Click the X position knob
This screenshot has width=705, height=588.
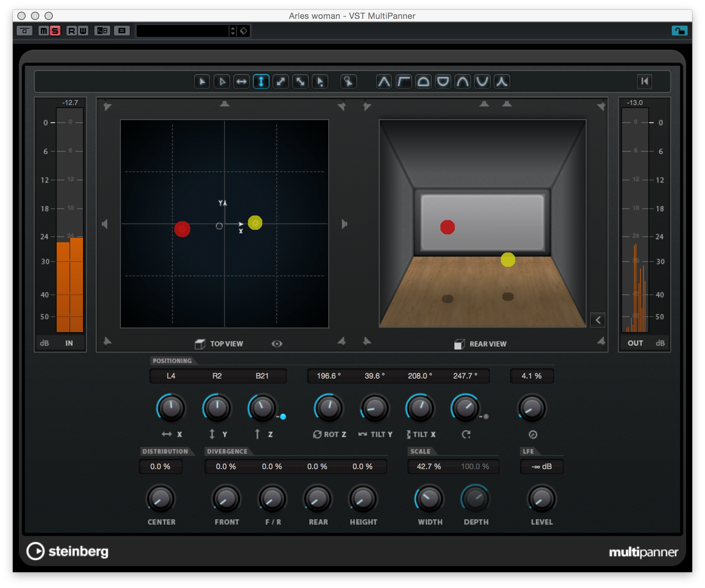(x=171, y=408)
